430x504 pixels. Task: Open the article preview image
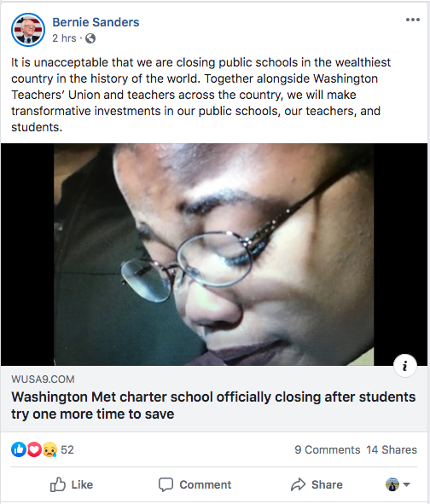214,254
